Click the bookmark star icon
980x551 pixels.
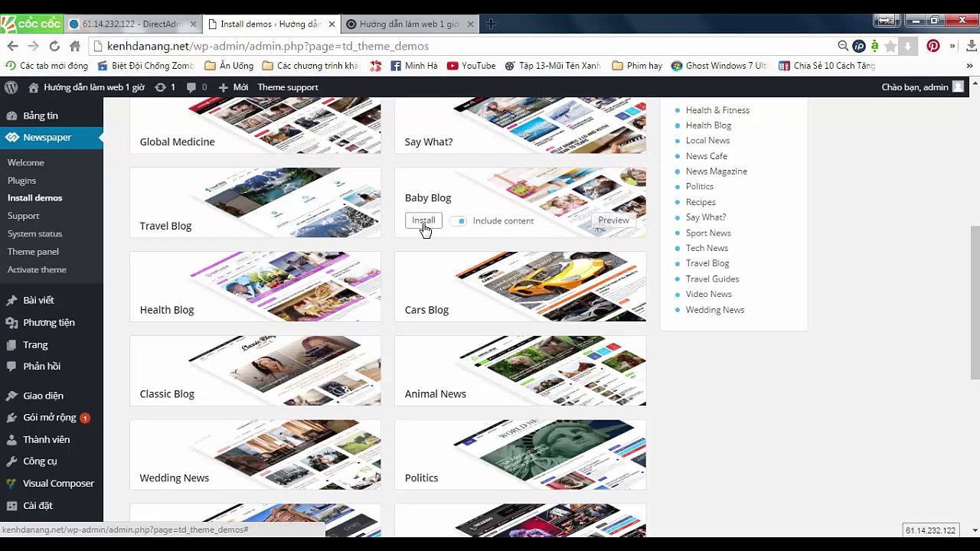[890, 46]
